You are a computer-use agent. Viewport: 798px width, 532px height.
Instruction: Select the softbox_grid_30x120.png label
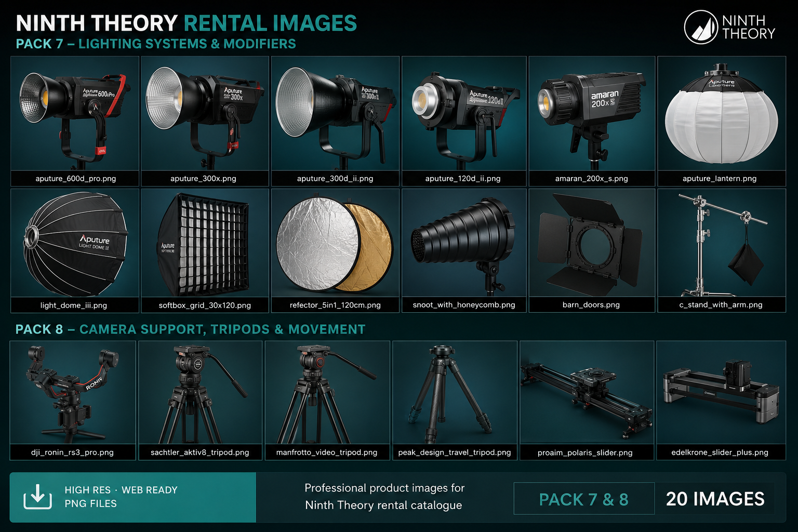[205, 305]
